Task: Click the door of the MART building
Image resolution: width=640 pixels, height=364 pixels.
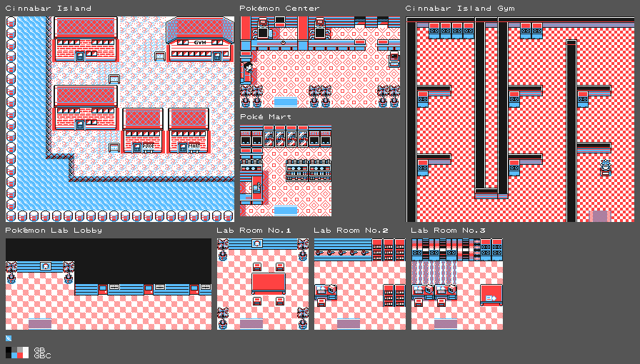Action: [183, 147]
